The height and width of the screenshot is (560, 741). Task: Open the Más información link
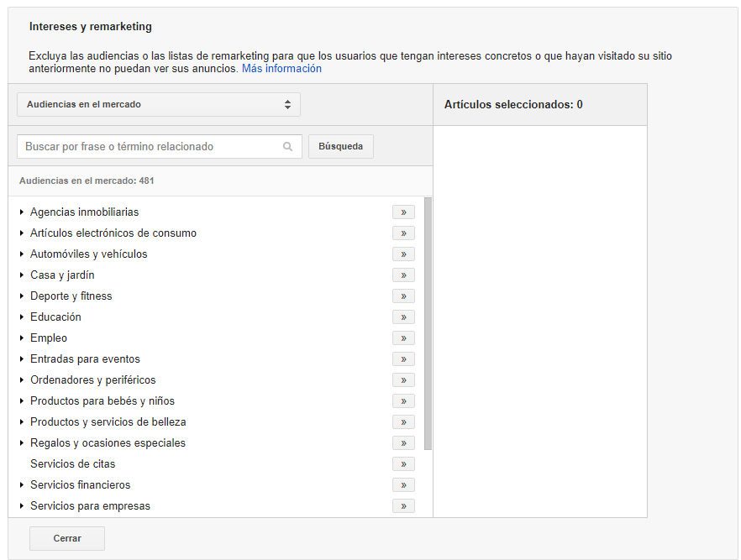pos(281,69)
